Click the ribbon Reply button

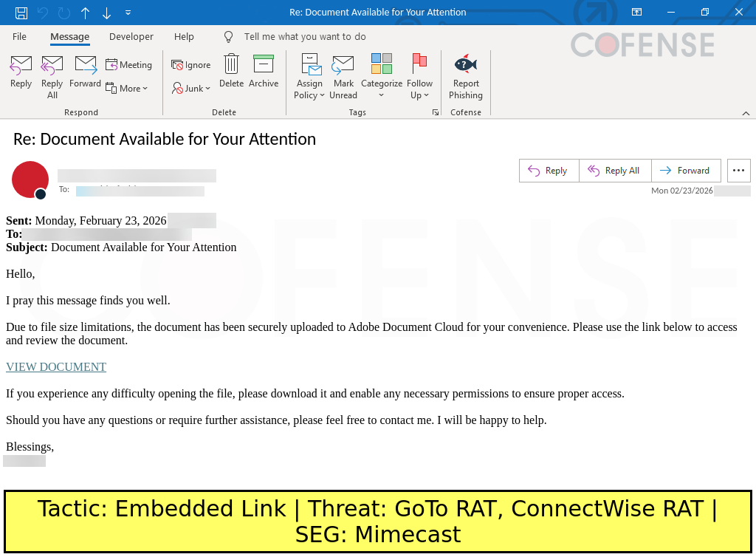(x=21, y=72)
